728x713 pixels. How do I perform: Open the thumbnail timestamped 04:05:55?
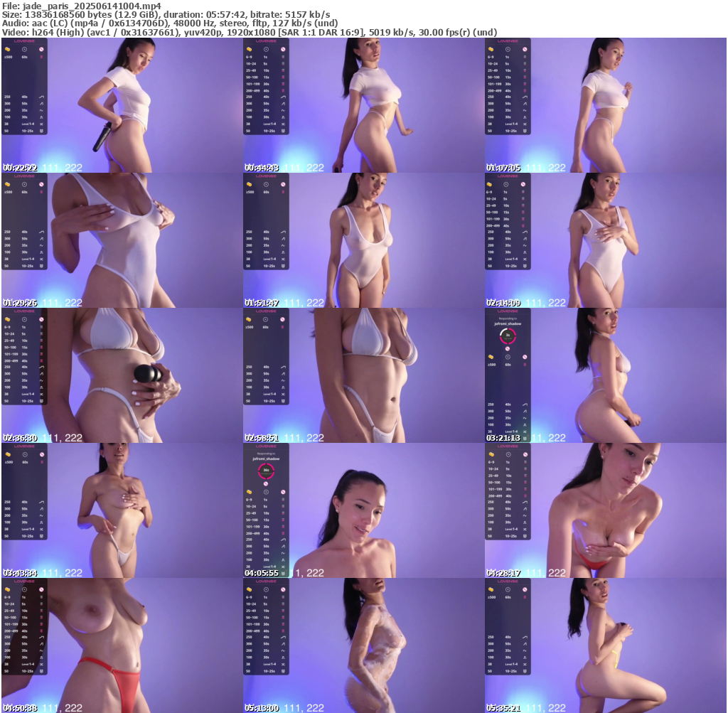click(363, 510)
